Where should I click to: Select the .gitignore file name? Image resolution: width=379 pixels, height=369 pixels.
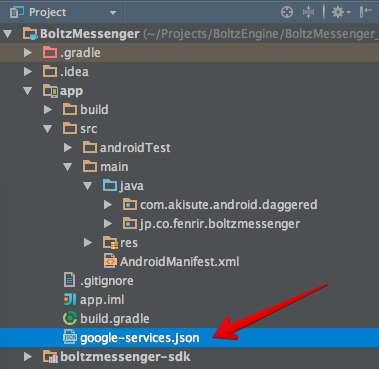point(107,281)
